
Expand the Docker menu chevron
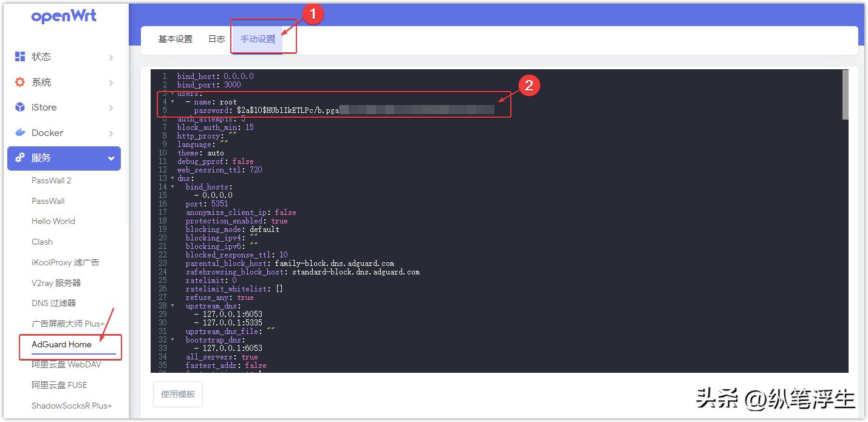click(x=111, y=132)
